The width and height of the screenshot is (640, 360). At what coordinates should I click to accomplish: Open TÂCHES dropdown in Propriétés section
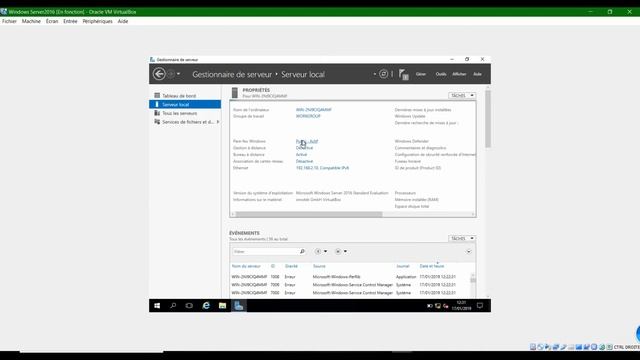click(x=462, y=96)
